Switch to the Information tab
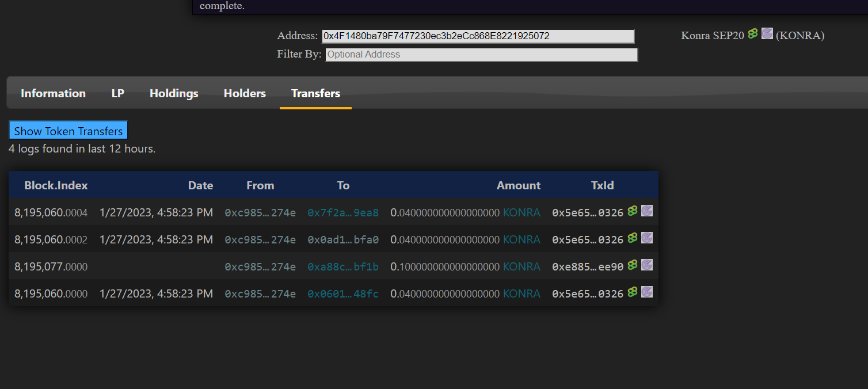Image resolution: width=868 pixels, height=389 pixels. 53,93
